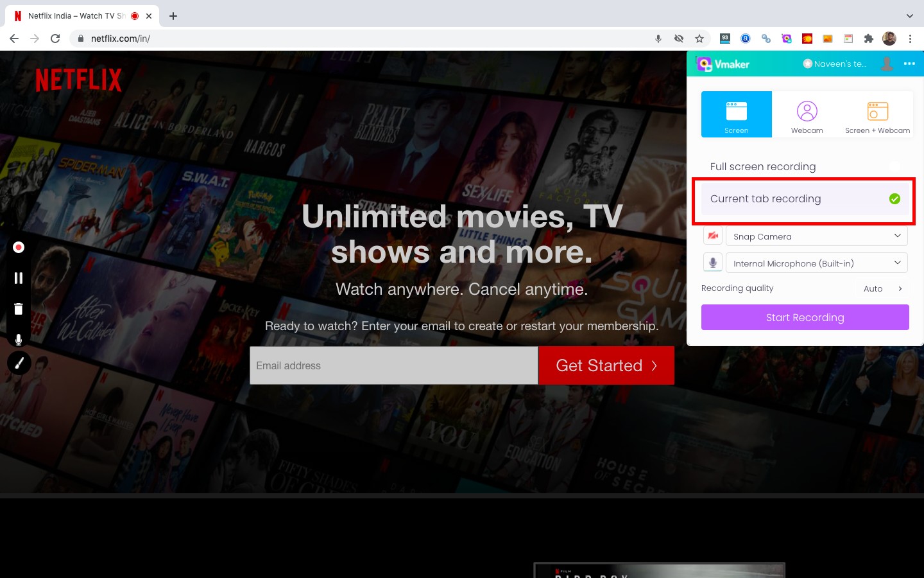Toggle the microphone source selection icon
The height and width of the screenshot is (578, 924).
coord(713,262)
